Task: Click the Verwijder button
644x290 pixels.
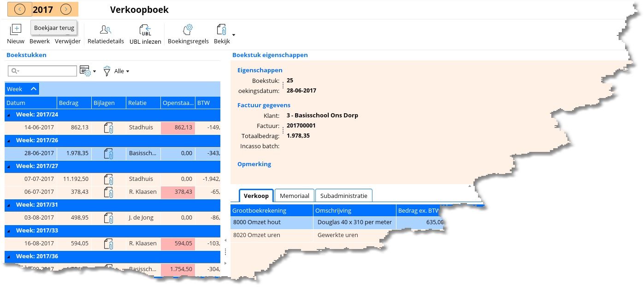Action: click(x=68, y=41)
